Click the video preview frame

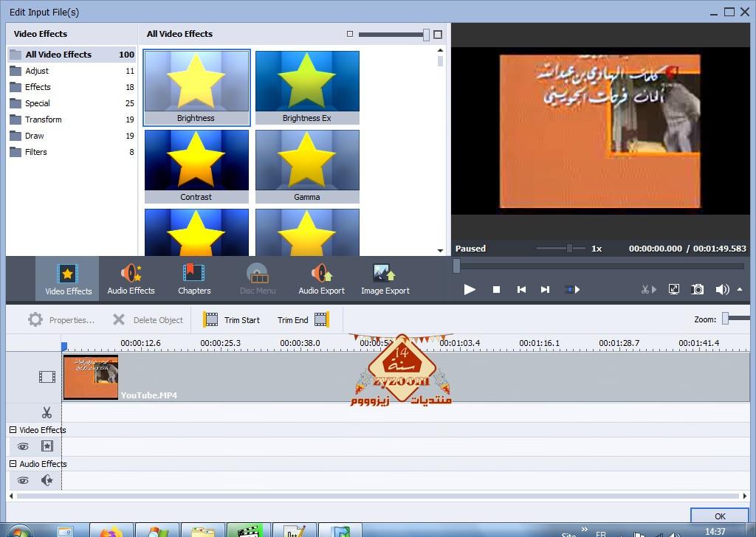click(x=599, y=131)
